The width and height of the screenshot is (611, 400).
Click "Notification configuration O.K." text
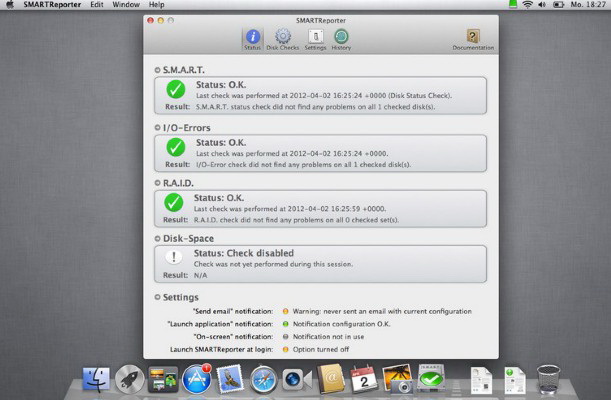click(x=341, y=324)
